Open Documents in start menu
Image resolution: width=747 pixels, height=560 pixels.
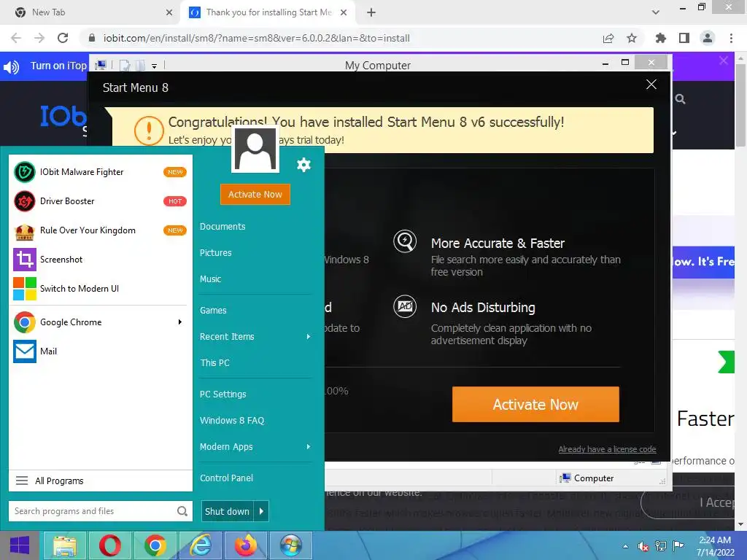pyautogui.click(x=222, y=227)
